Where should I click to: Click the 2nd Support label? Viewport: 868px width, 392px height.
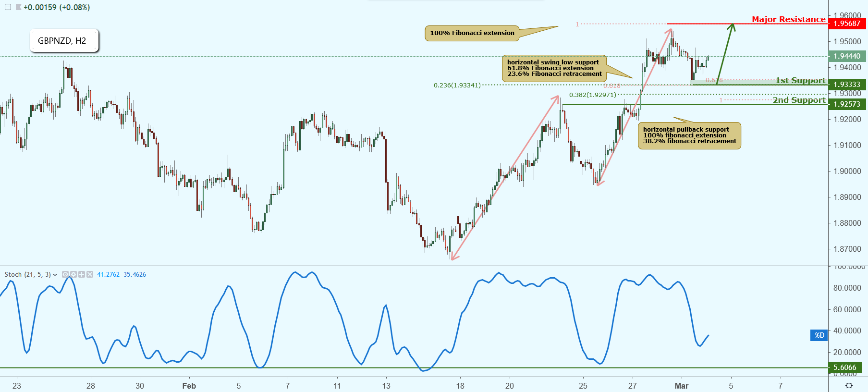tap(799, 100)
